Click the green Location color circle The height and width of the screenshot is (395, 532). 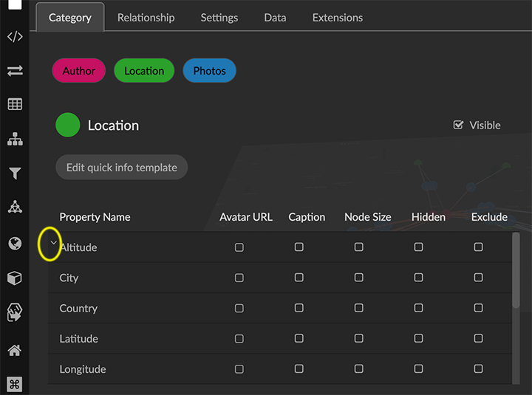click(x=68, y=126)
